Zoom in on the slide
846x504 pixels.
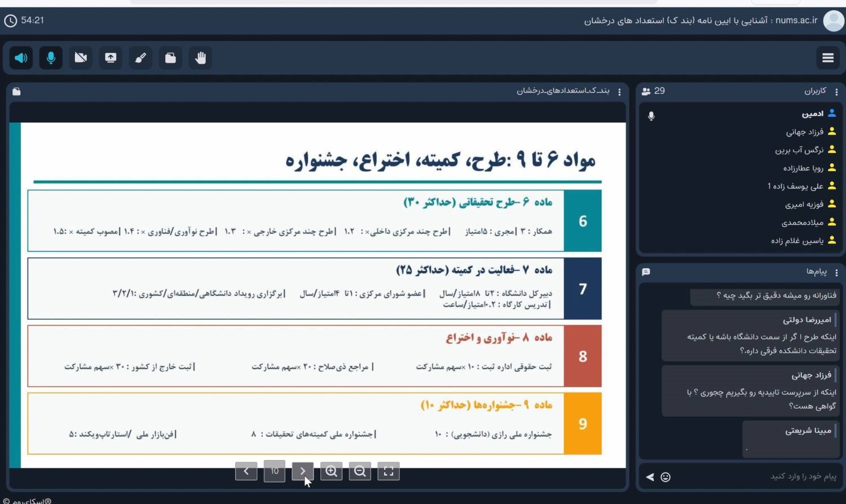point(332,471)
